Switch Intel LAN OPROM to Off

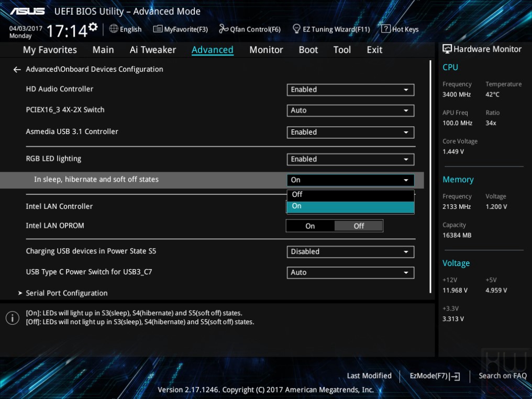[x=359, y=226]
